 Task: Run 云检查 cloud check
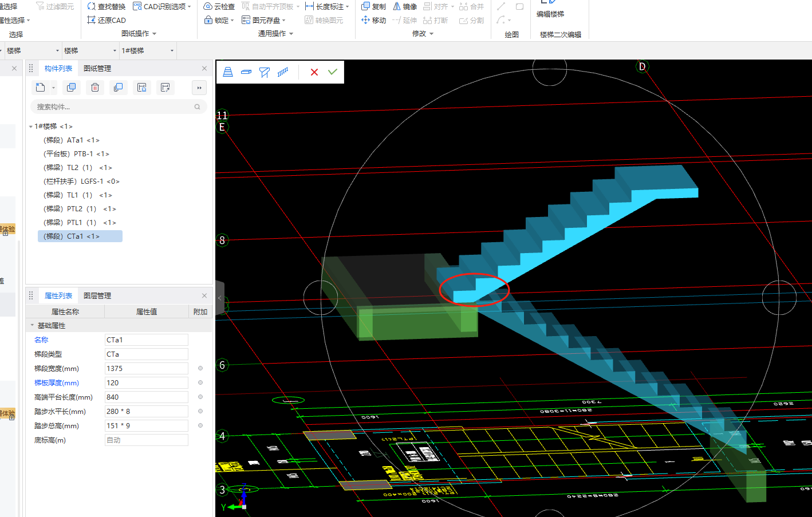click(219, 6)
